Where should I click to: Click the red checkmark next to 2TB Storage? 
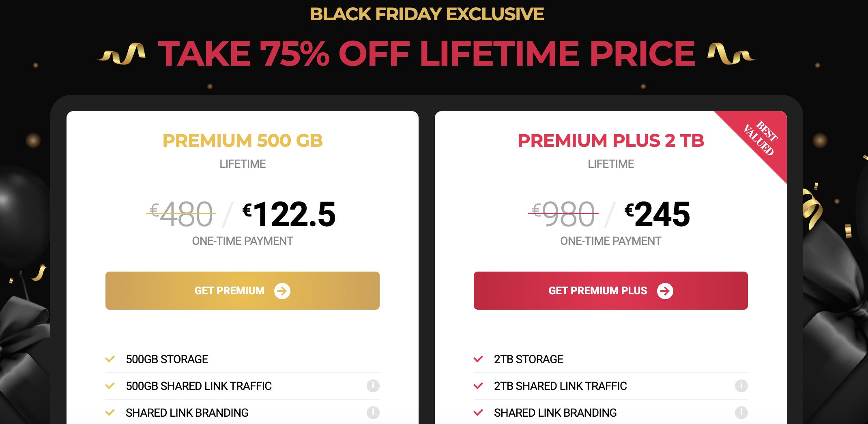pyautogui.click(x=479, y=359)
